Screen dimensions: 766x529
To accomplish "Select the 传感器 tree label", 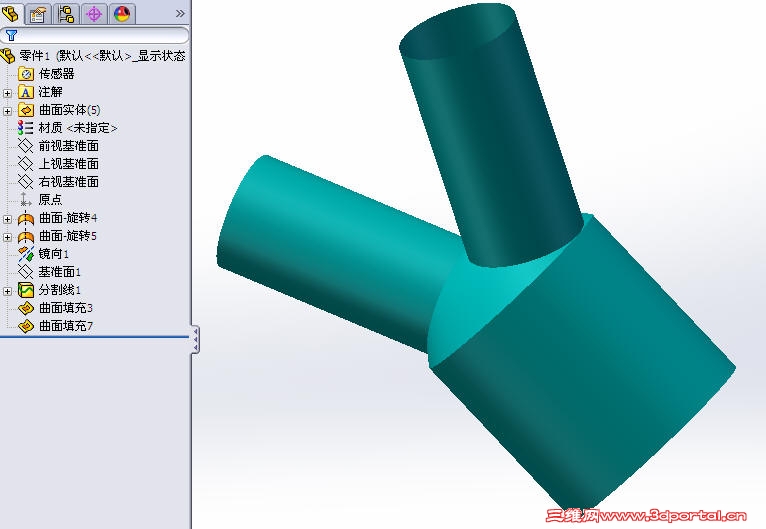I will (57, 74).
